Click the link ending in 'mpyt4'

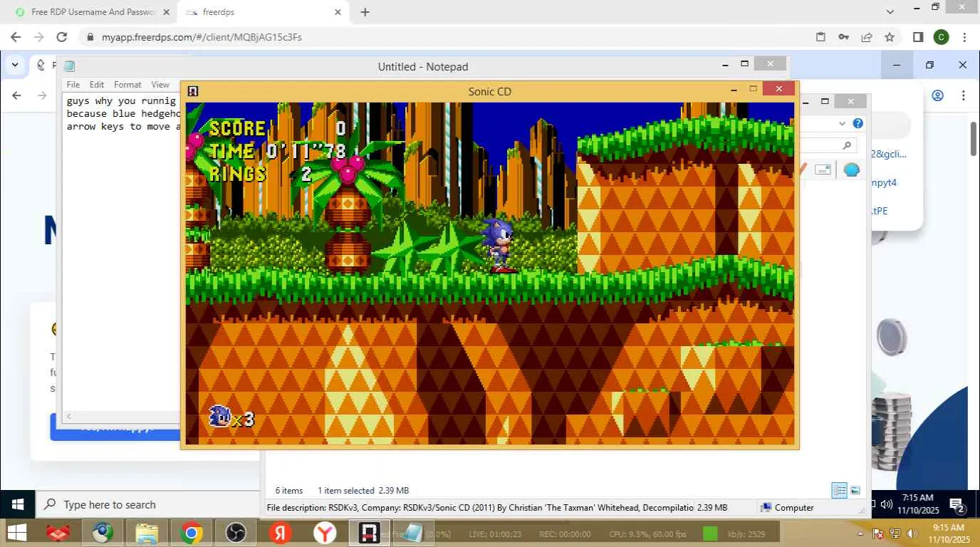(x=883, y=182)
